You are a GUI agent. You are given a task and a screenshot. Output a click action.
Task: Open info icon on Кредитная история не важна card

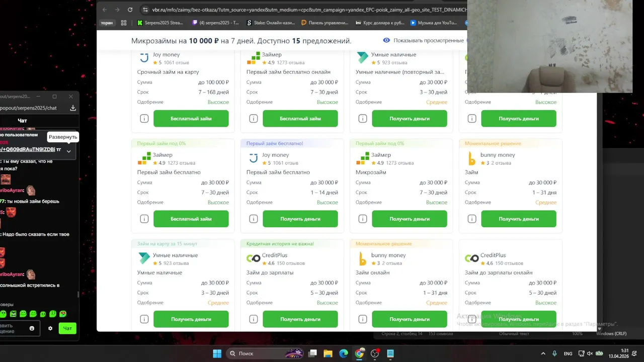coord(254,319)
